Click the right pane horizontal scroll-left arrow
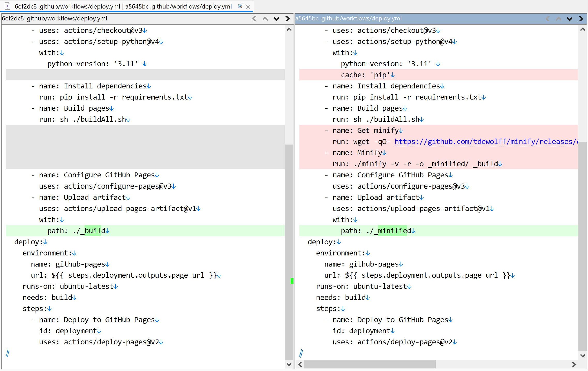This screenshot has height=371, width=588. pyautogui.click(x=300, y=364)
